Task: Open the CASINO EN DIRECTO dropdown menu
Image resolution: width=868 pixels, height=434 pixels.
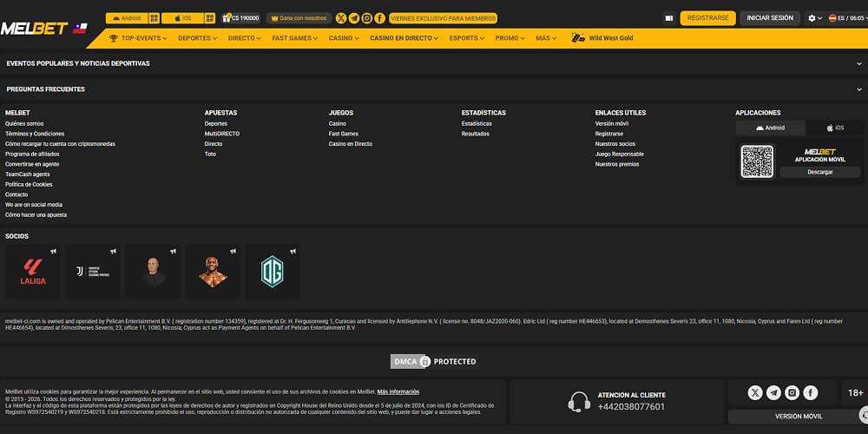Action: (404, 38)
